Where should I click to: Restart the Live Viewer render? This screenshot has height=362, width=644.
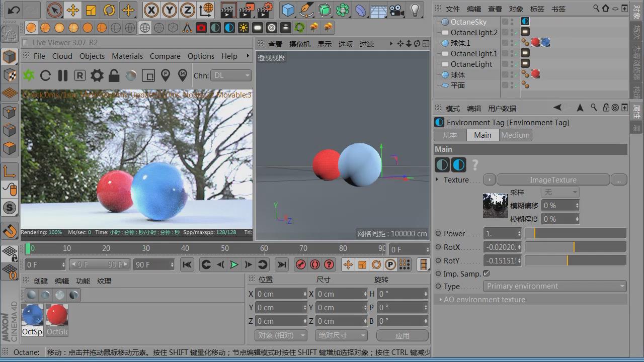(46, 75)
